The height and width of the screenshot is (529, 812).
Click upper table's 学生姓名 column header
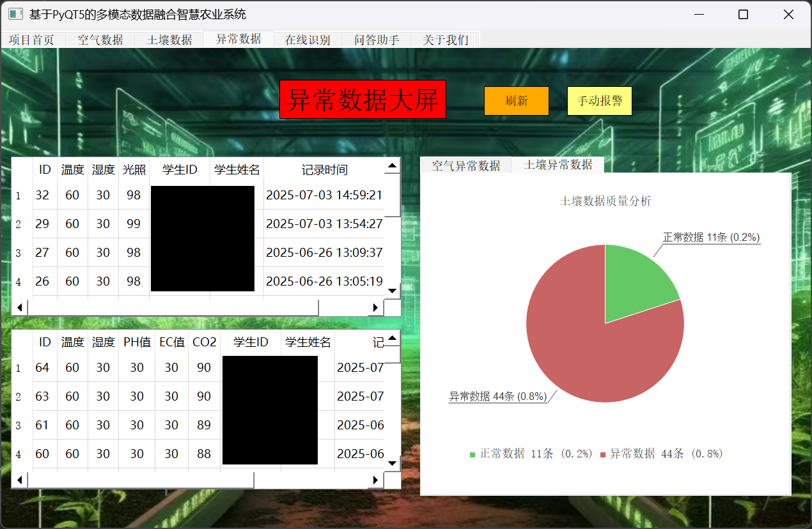[237, 169]
